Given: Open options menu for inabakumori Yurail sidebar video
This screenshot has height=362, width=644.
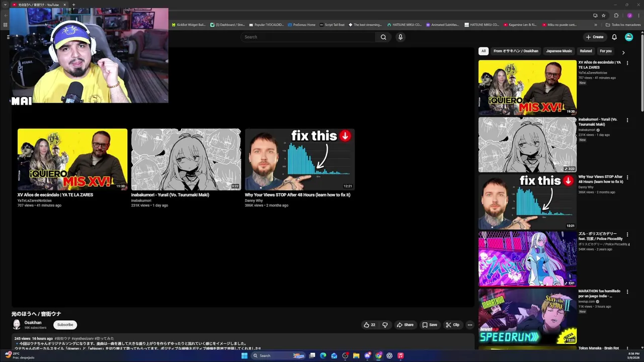Looking at the screenshot, I should [x=627, y=120].
